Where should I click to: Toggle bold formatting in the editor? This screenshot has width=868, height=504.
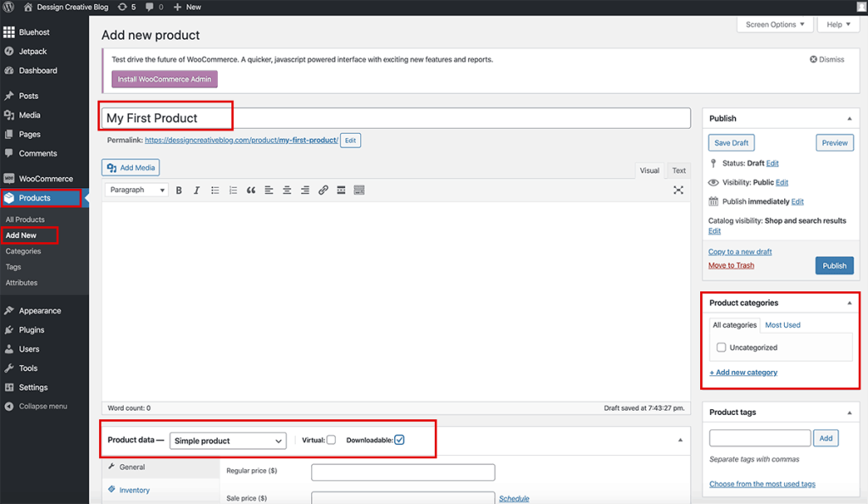[179, 191]
